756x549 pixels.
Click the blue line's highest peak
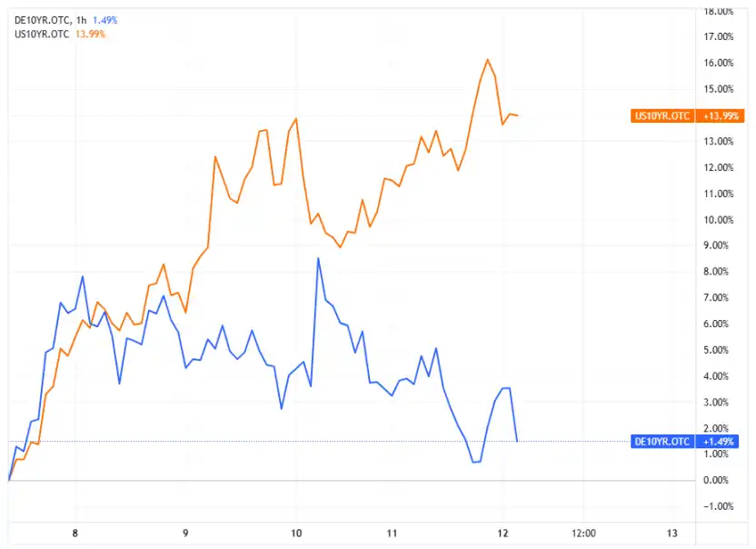click(x=318, y=259)
